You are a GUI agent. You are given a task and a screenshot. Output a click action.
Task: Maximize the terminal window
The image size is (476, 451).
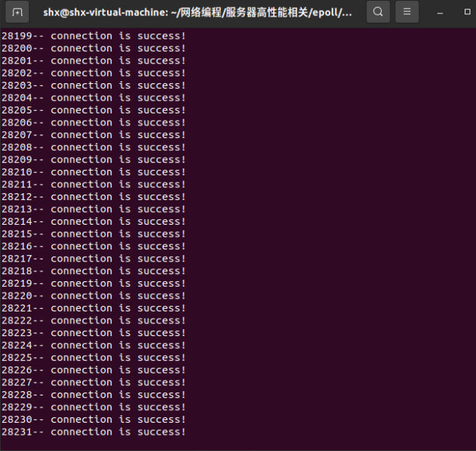click(467, 12)
